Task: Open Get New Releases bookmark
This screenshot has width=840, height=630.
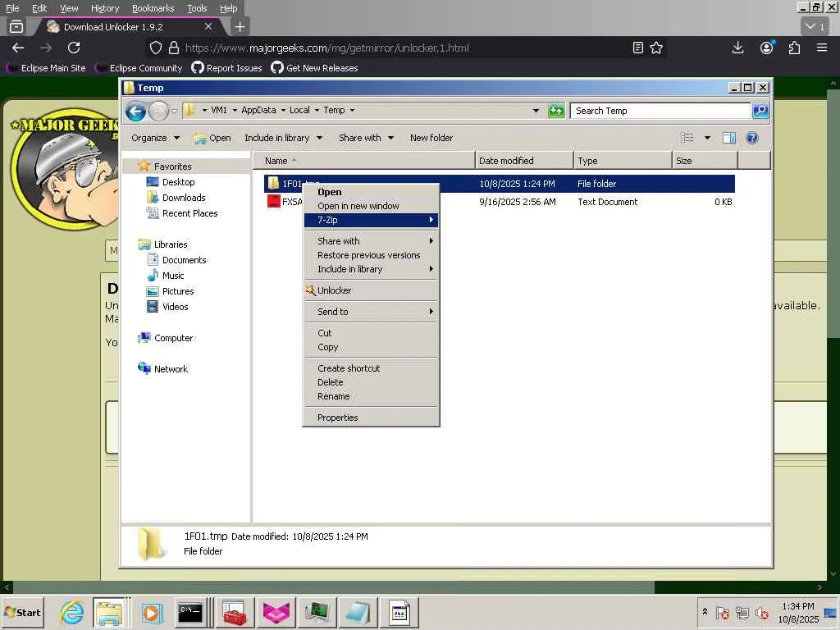Action: pos(314,68)
